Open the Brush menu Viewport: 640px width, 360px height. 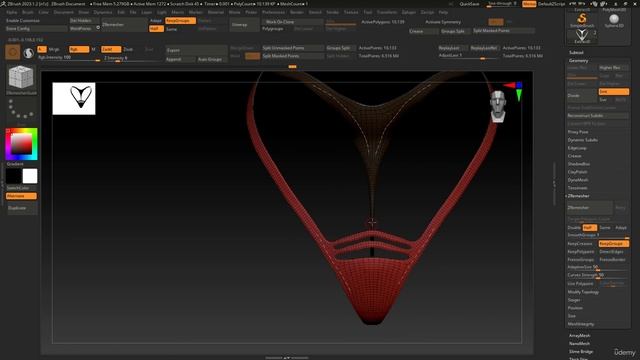click(x=28, y=12)
